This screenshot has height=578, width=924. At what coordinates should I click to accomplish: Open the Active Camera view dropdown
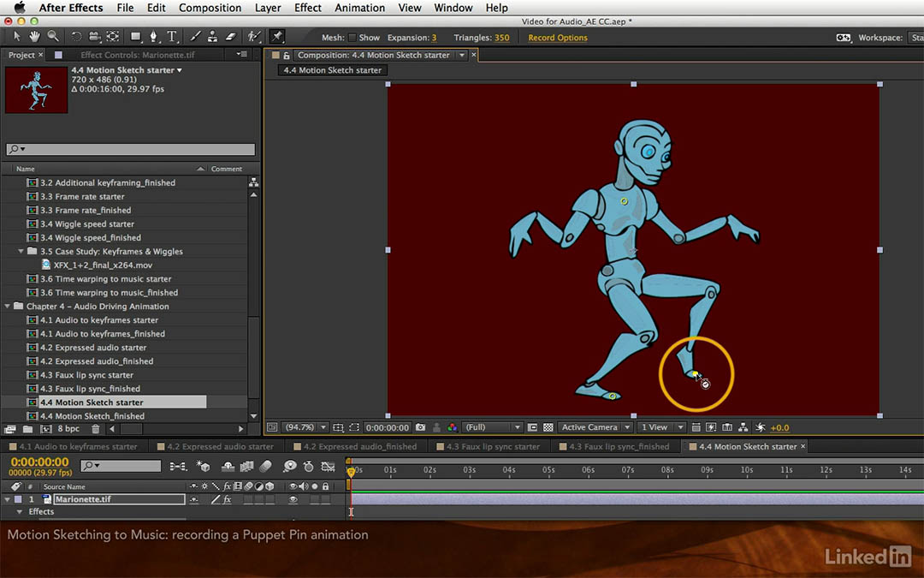[x=595, y=427]
